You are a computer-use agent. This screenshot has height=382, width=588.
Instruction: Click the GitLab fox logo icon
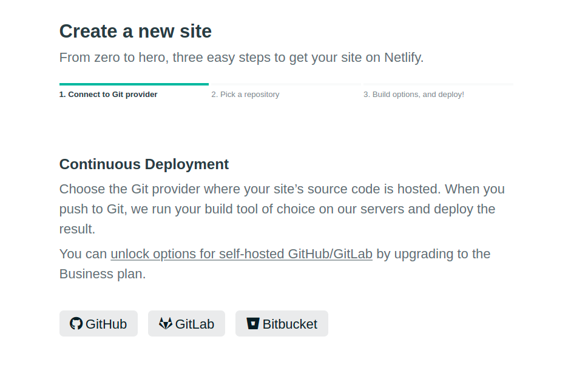(x=166, y=324)
